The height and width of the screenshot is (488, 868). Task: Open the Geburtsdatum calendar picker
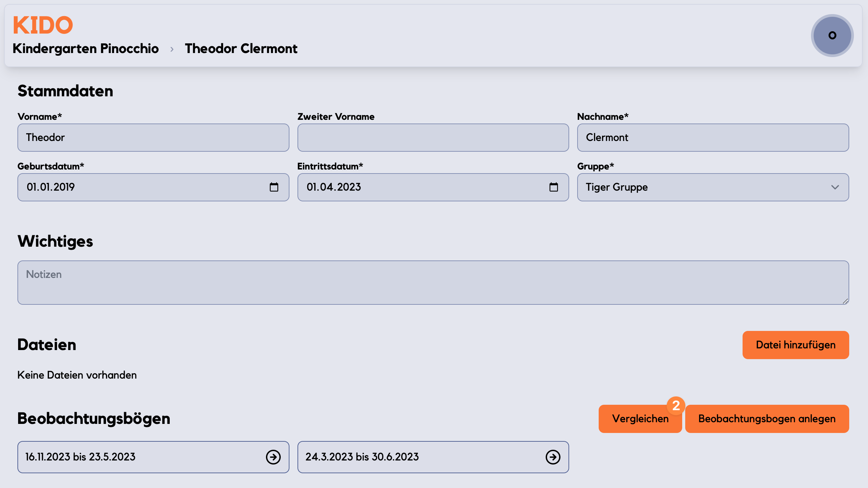coord(274,187)
